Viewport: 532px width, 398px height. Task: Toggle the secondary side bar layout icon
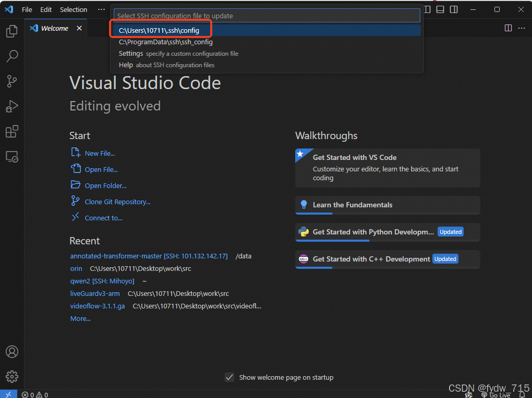click(454, 9)
